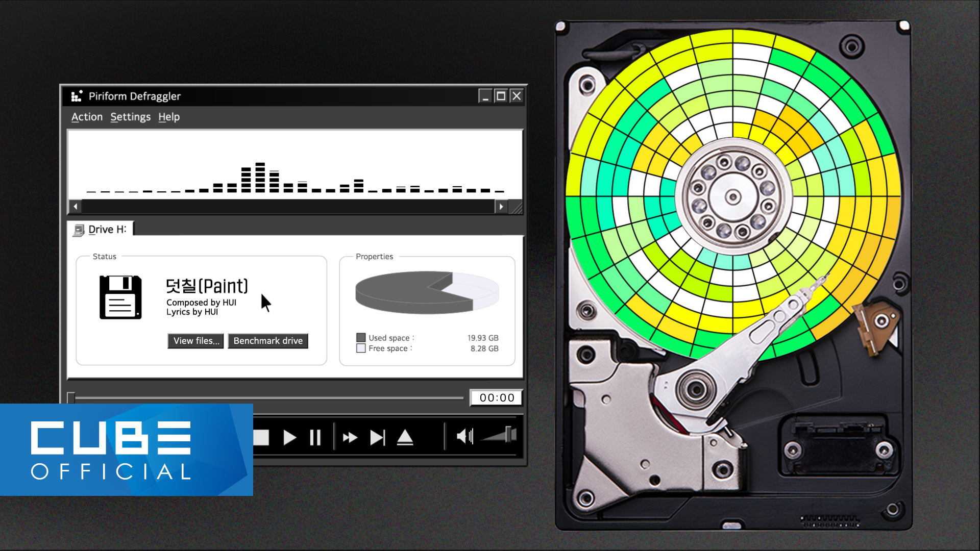This screenshot has height=551, width=980.
Task: Click the stop square button
Action: coord(261,438)
